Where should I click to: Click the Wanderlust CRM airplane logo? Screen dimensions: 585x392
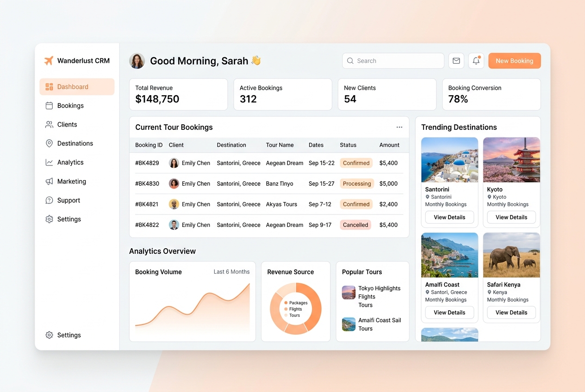click(x=49, y=61)
